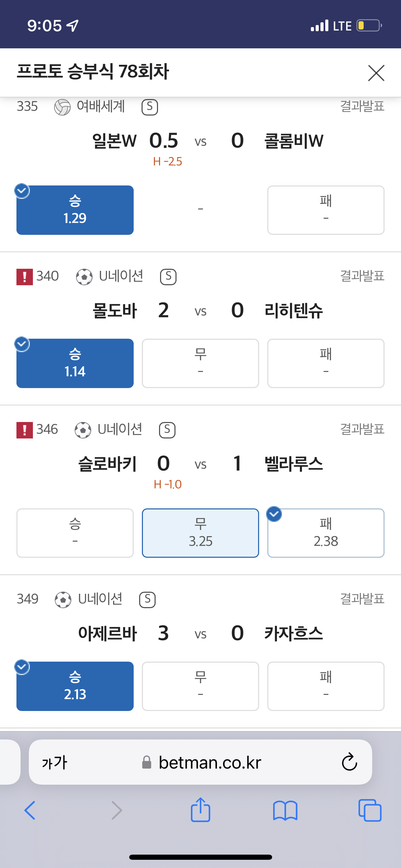The height and width of the screenshot is (868, 401).
Task: Toggle the 승 1.14 pick for 몰도바
Action: click(75, 363)
